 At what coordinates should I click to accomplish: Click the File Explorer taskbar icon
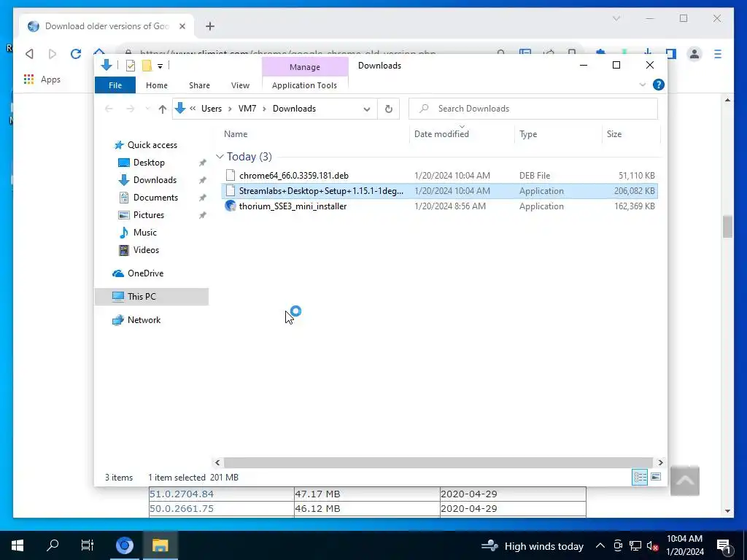(160, 545)
